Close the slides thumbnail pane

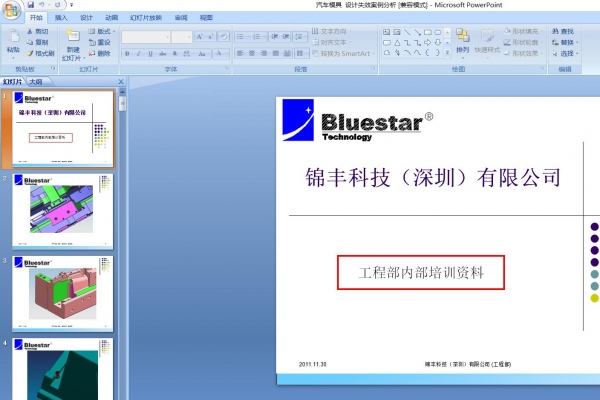[x=121, y=82]
